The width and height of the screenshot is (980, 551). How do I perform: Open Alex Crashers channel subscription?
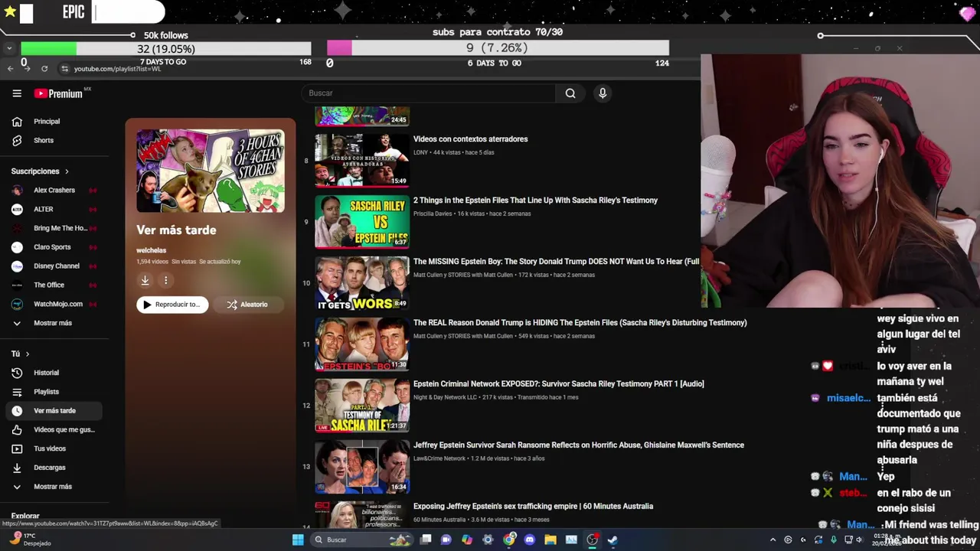coord(54,190)
